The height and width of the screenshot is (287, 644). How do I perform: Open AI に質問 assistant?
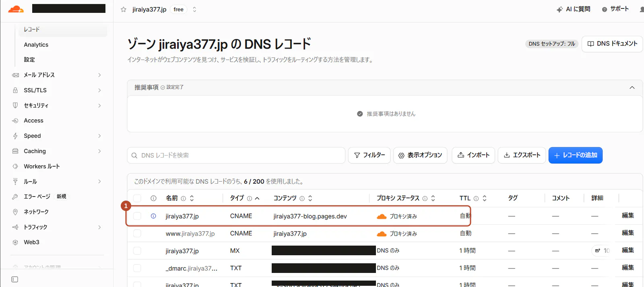tap(573, 9)
